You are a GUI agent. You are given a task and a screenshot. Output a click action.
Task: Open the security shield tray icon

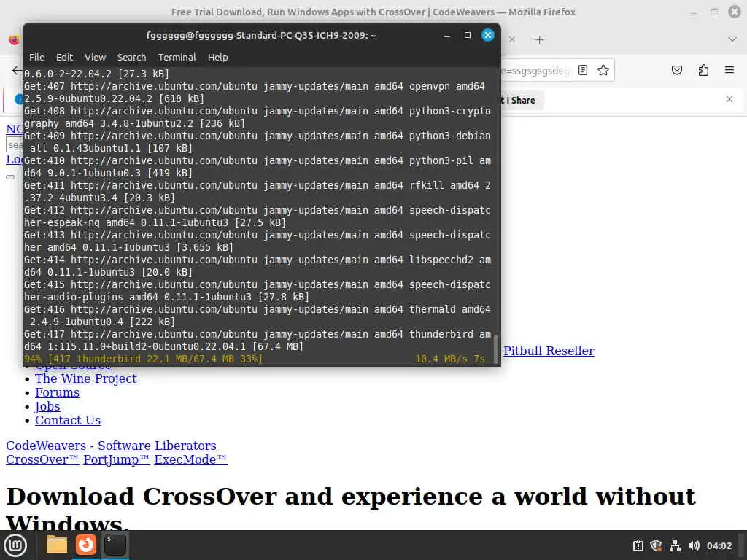pos(656,545)
